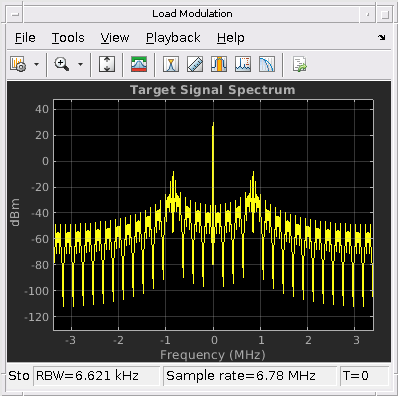This screenshot has height=396, width=398.
Task: Click the RBW=6.621 kHz status field
Action: click(x=96, y=376)
